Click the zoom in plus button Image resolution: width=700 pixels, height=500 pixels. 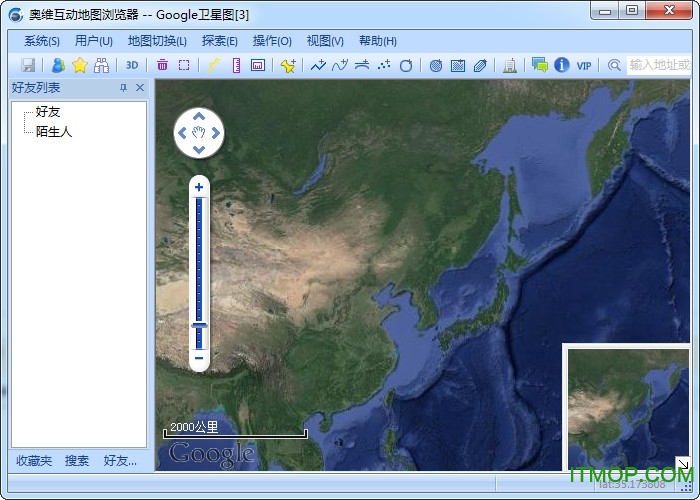[x=199, y=187]
